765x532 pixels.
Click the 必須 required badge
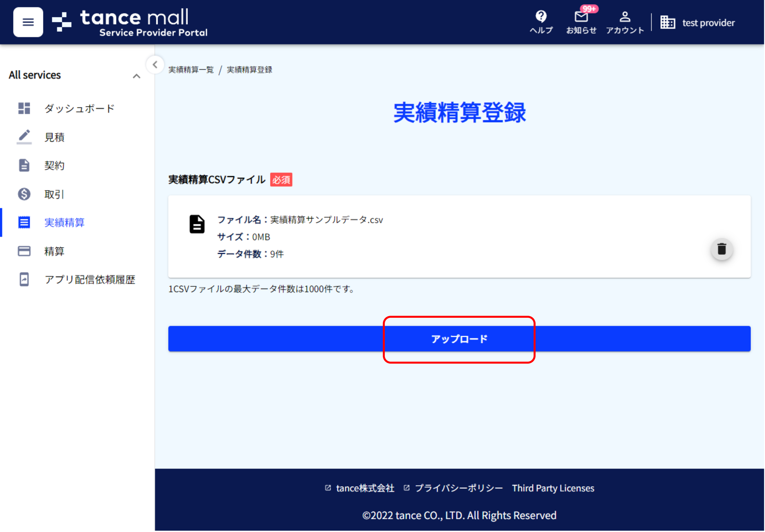point(281,180)
